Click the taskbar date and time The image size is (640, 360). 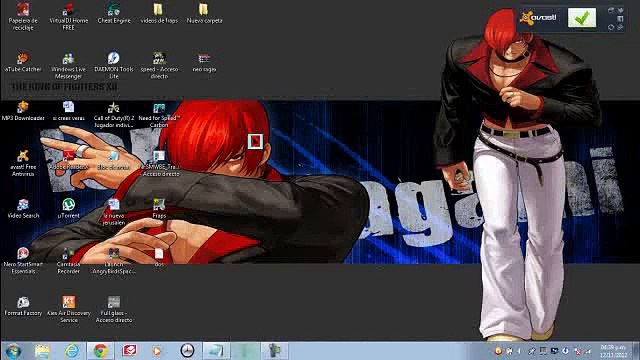(613, 351)
